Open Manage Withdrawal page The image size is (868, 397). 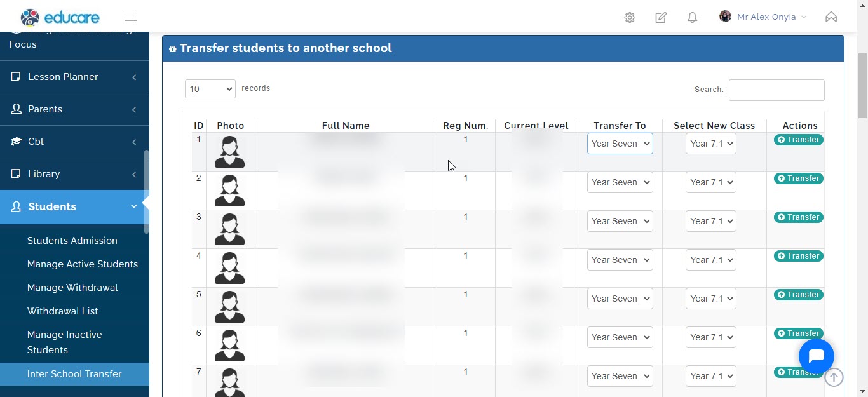click(72, 288)
